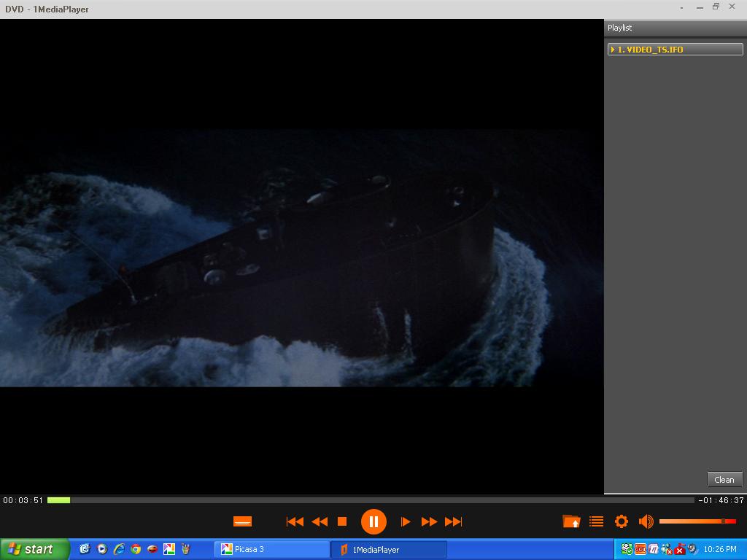The width and height of the screenshot is (747, 560).
Task: Stop the video playback
Action: [x=341, y=521]
